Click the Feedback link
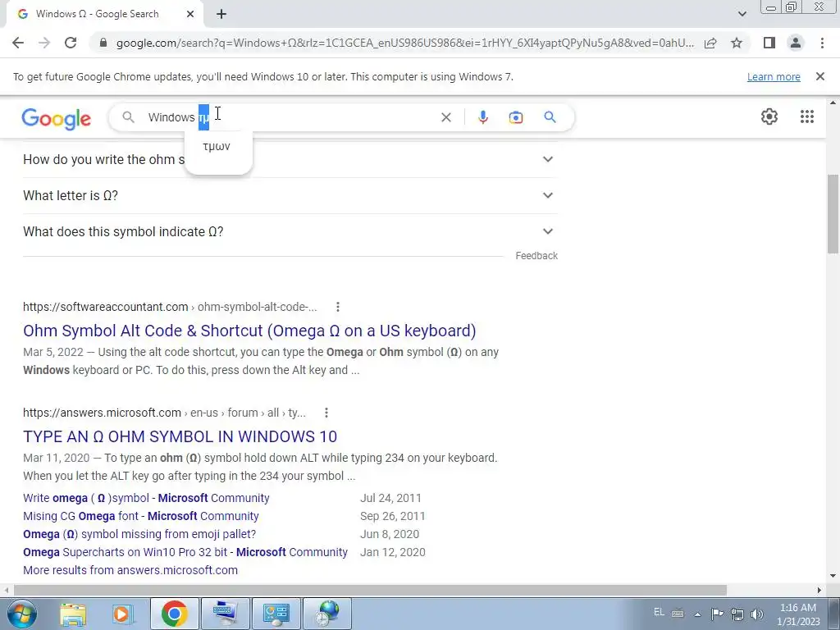 (536, 256)
